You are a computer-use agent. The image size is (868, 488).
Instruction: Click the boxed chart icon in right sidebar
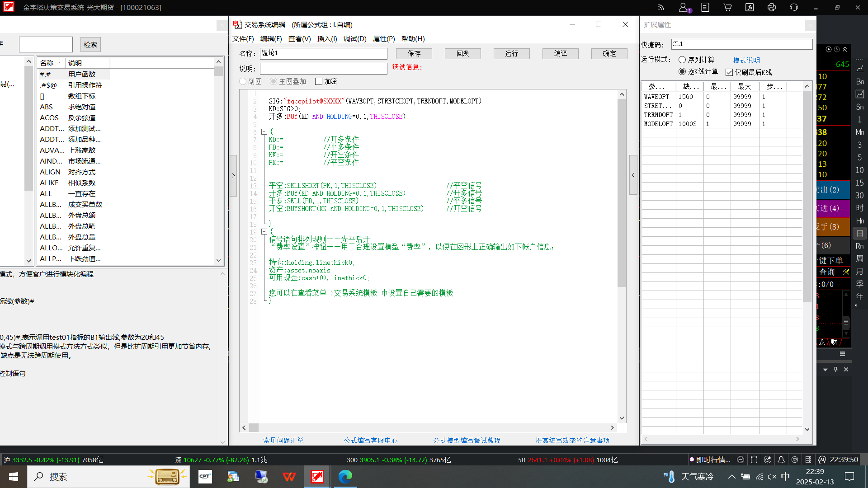tap(860, 94)
